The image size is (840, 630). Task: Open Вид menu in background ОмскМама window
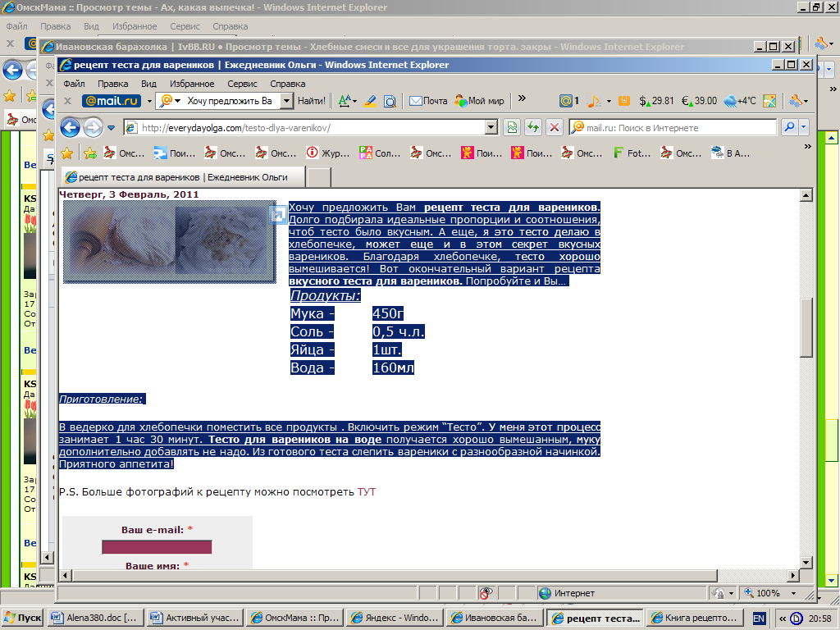(91, 26)
